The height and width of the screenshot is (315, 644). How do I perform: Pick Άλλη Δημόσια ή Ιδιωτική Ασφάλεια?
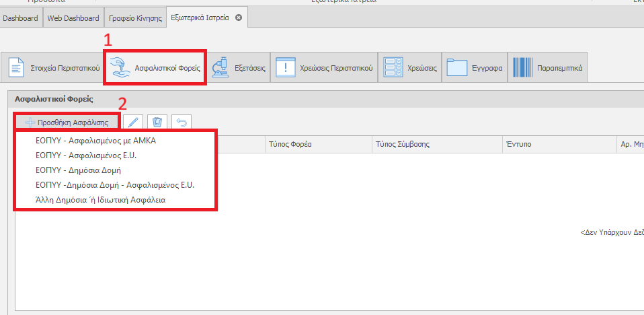click(x=99, y=200)
